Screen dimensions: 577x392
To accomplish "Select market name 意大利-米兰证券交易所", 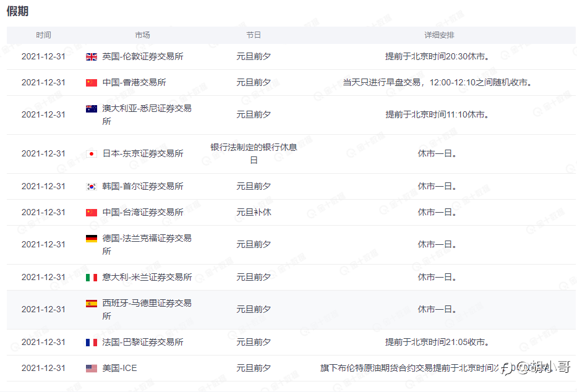I will point(147,277).
